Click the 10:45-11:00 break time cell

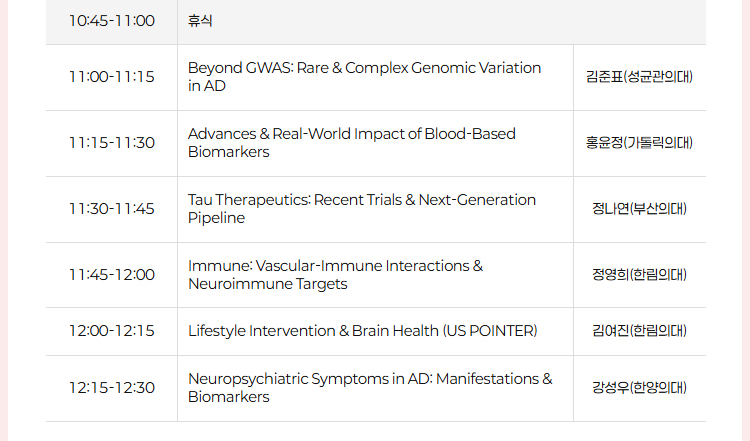(112, 21)
